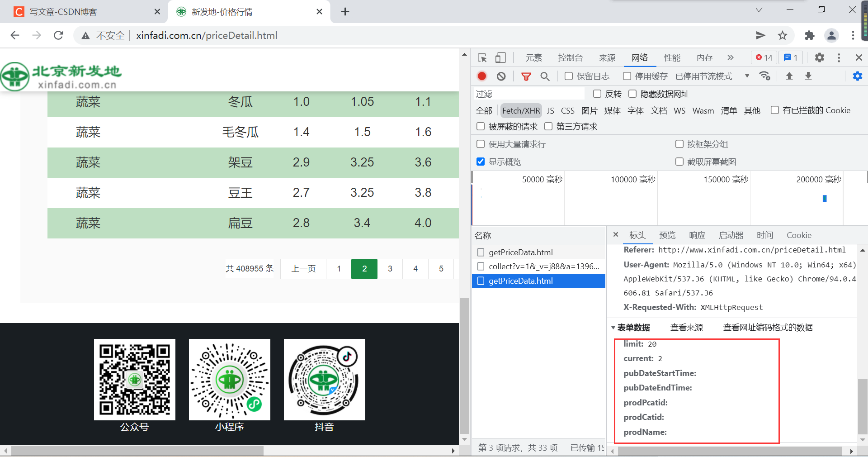This screenshot has height=457, width=868.
Task: Clear the network request log
Action: (x=500, y=76)
